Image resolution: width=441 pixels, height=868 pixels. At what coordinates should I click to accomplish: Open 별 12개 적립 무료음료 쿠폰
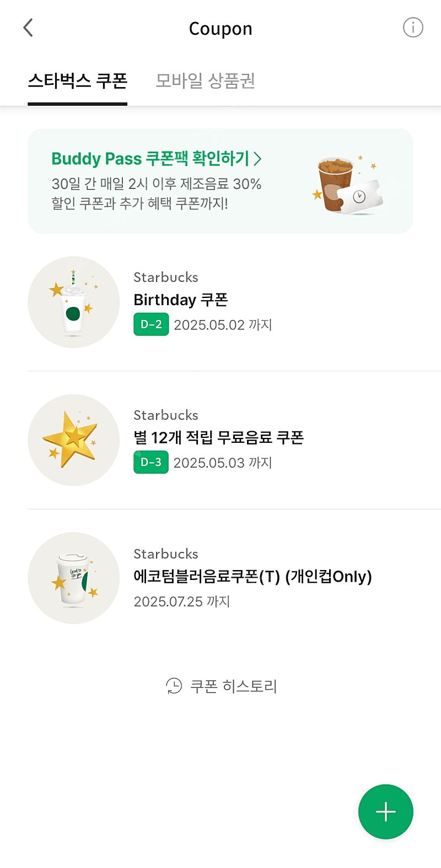[218, 437]
